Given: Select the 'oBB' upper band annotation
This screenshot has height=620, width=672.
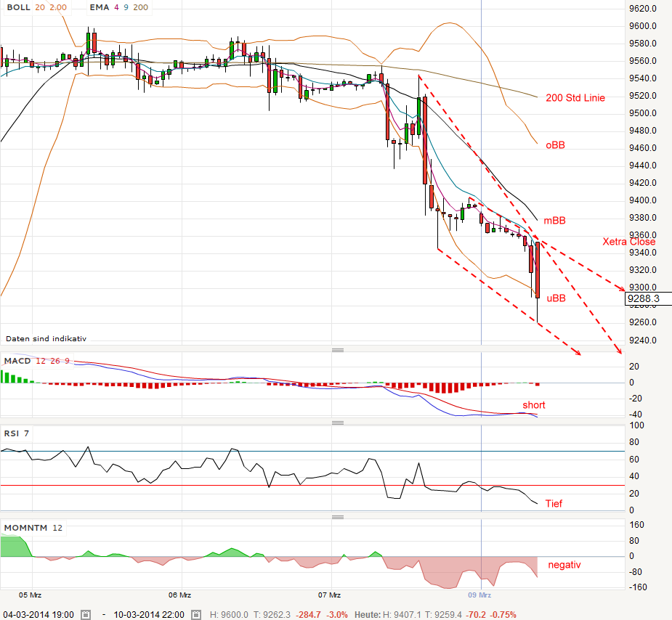Looking at the screenshot, I should [x=555, y=145].
